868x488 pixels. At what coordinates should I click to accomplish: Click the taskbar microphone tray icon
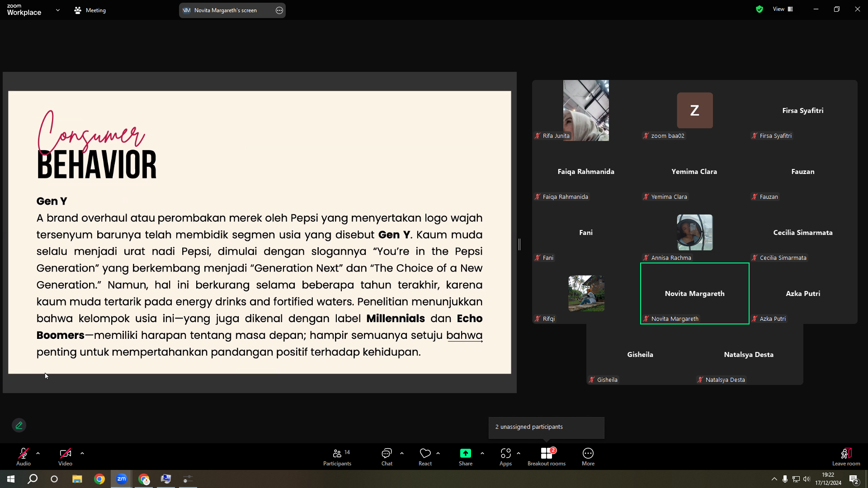point(785,479)
